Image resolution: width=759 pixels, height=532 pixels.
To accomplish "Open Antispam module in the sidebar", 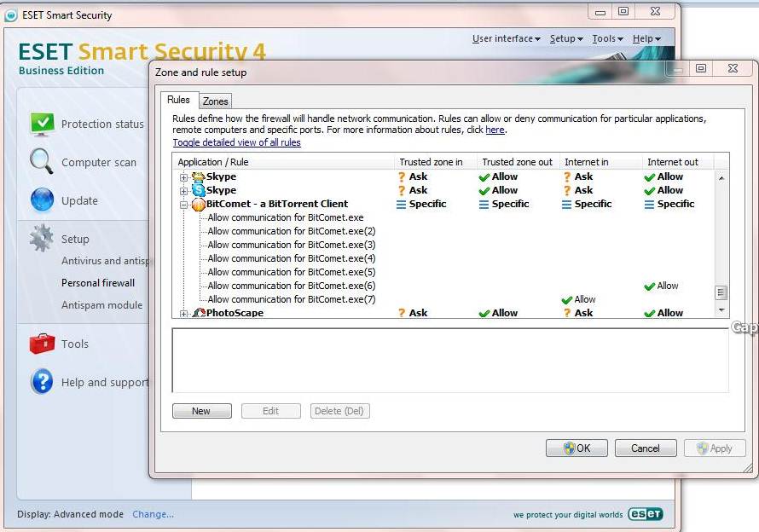I will pyautogui.click(x=101, y=305).
